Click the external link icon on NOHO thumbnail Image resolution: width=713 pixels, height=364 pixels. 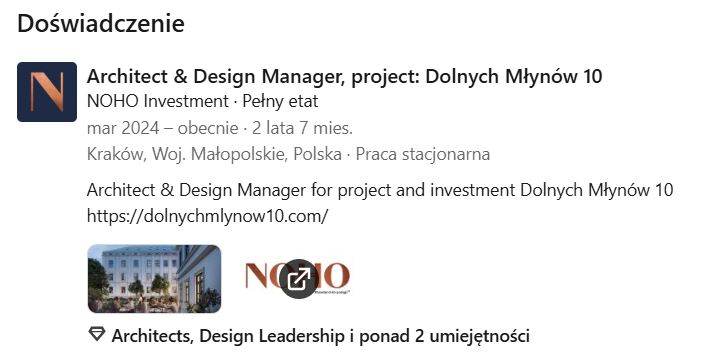tap(298, 278)
